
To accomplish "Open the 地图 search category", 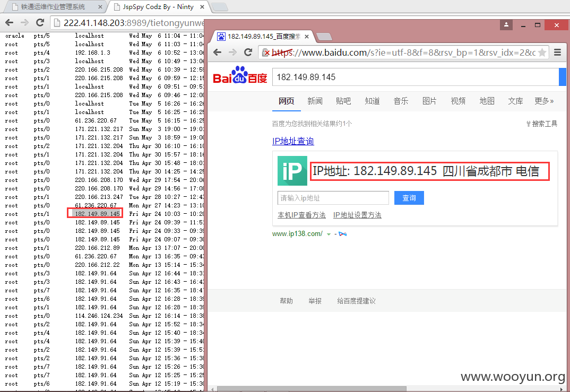I will (x=487, y=101).
